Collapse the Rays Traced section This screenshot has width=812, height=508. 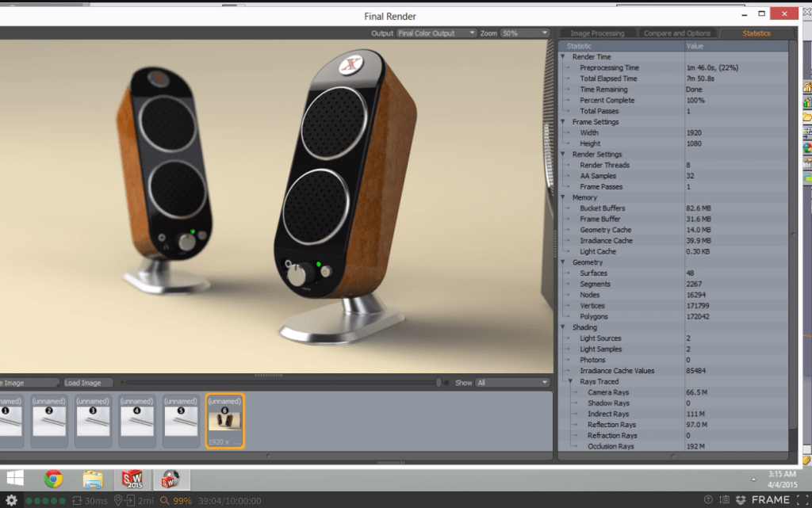click(570, 381)
